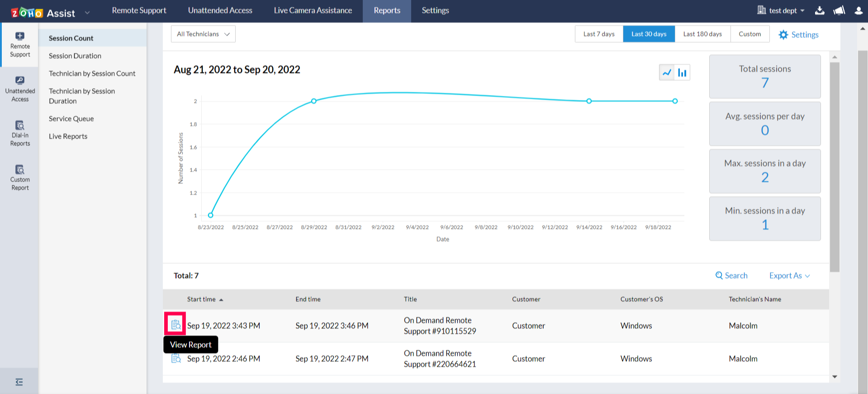Collapse the sidebar with bottom-left icon
The height and width of the screenshot is (394, 868).
pyautogui.click(x=19, y=382)
